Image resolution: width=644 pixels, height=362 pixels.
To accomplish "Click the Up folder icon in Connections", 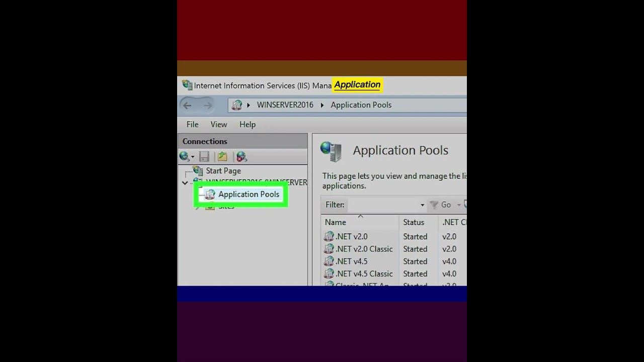I will pos(222,157).
